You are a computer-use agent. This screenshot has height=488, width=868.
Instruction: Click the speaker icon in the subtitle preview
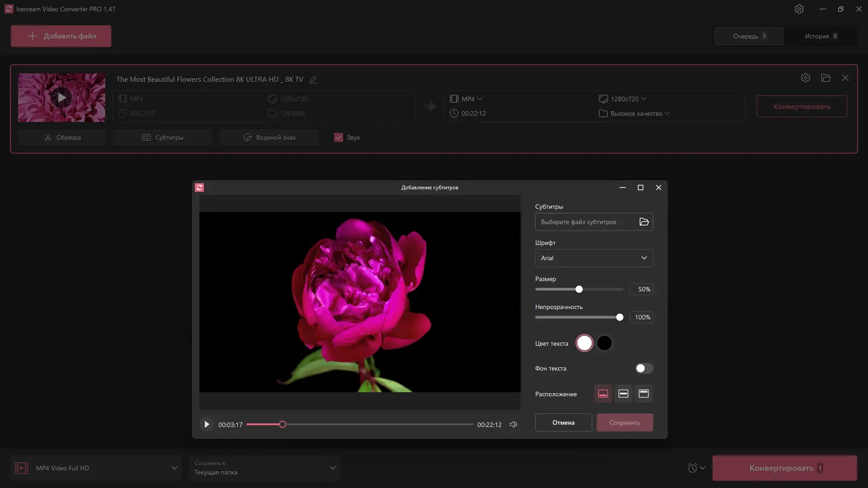[x=513, y=424]
